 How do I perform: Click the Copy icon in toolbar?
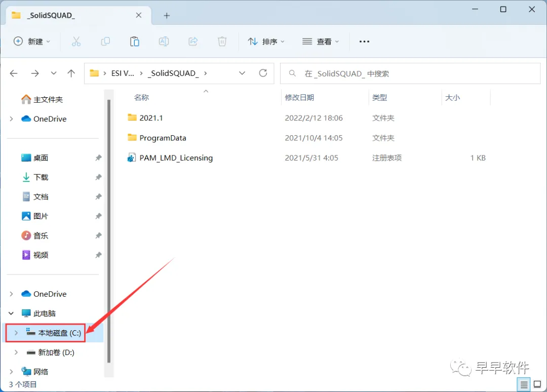tap(105, 42)
